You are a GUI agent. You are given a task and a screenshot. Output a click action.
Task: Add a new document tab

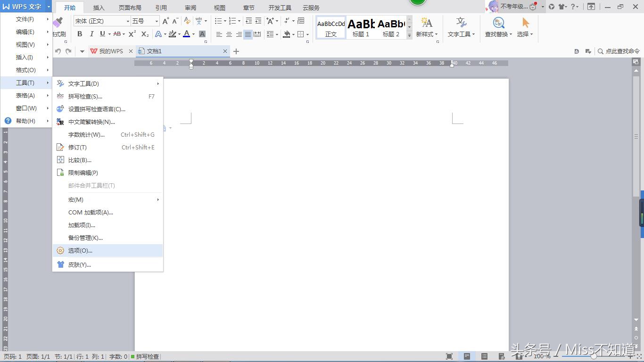click(x=236, y=51)
